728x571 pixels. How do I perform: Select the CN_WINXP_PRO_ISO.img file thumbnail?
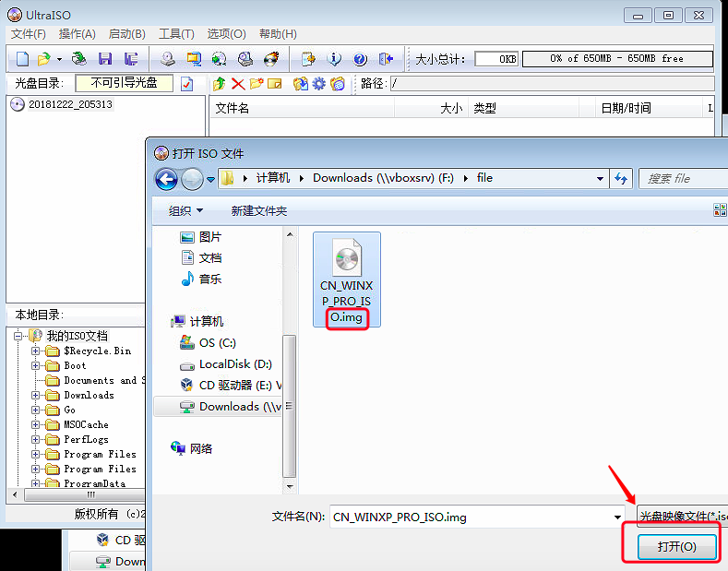[x=347, y=280]
